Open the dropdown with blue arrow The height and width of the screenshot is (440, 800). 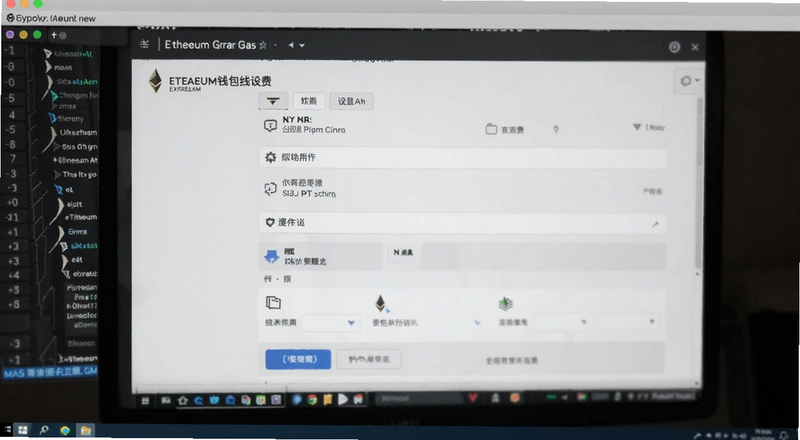point(331,323)
